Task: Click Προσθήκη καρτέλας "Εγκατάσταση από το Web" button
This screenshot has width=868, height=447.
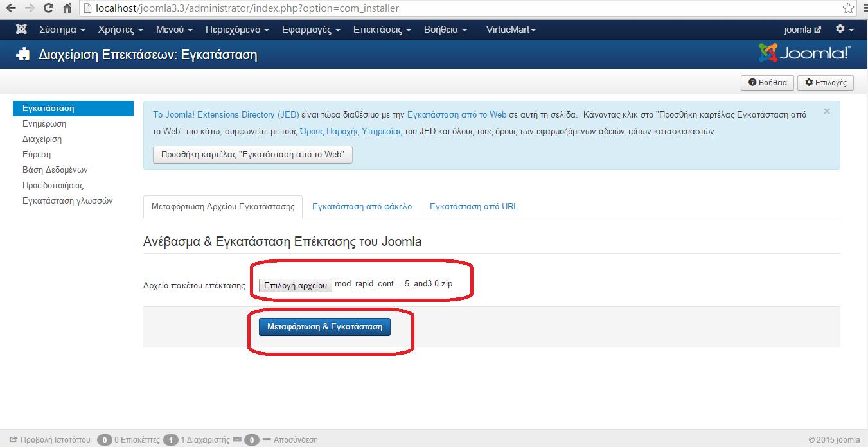Action: (x=252, y=155)
